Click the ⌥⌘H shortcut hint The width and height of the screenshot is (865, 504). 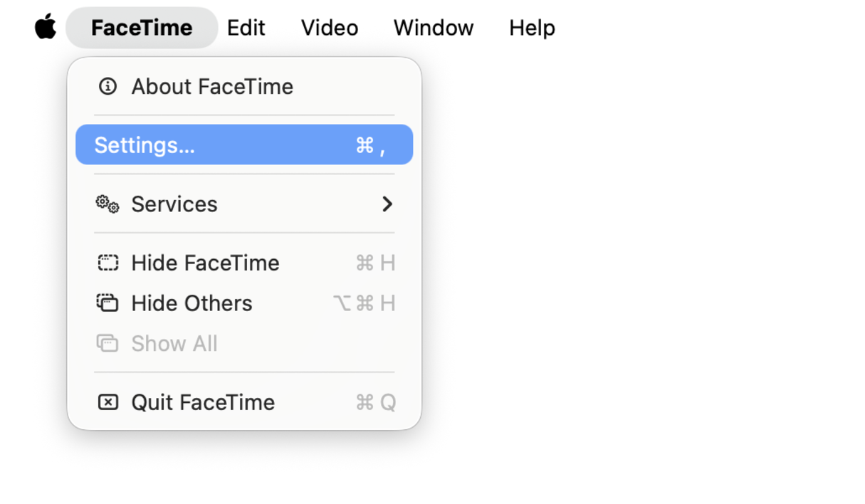point(365,303)
